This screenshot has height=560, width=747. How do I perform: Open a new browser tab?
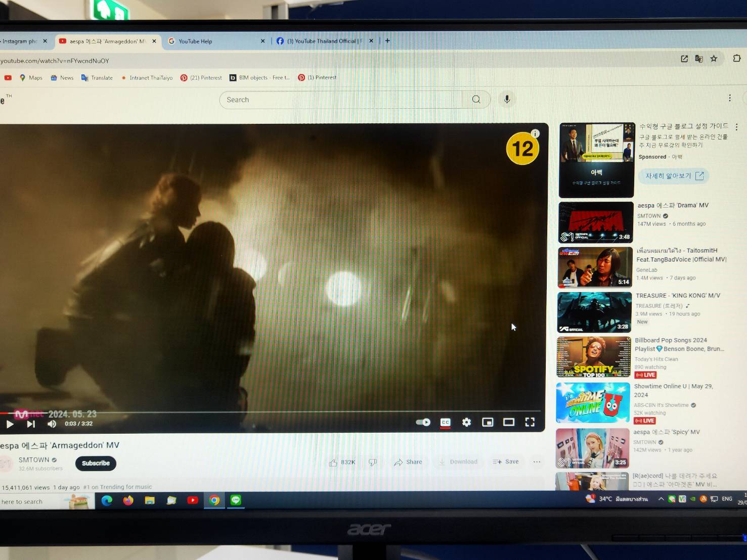pyautogui.click(x=387, y=41)
